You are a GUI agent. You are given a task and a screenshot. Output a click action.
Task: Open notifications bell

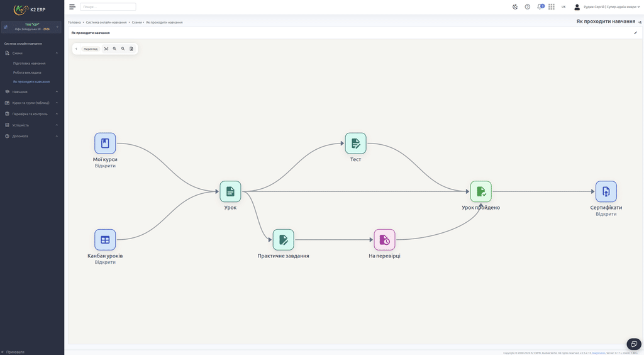(x=540, y=6)
